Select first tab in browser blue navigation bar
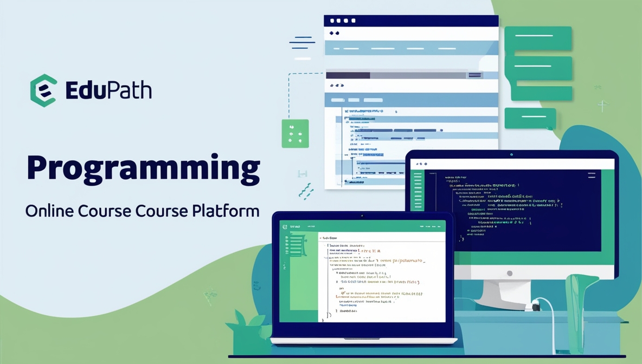The width and height of the screenshot is (642, 364). [338, 100]
